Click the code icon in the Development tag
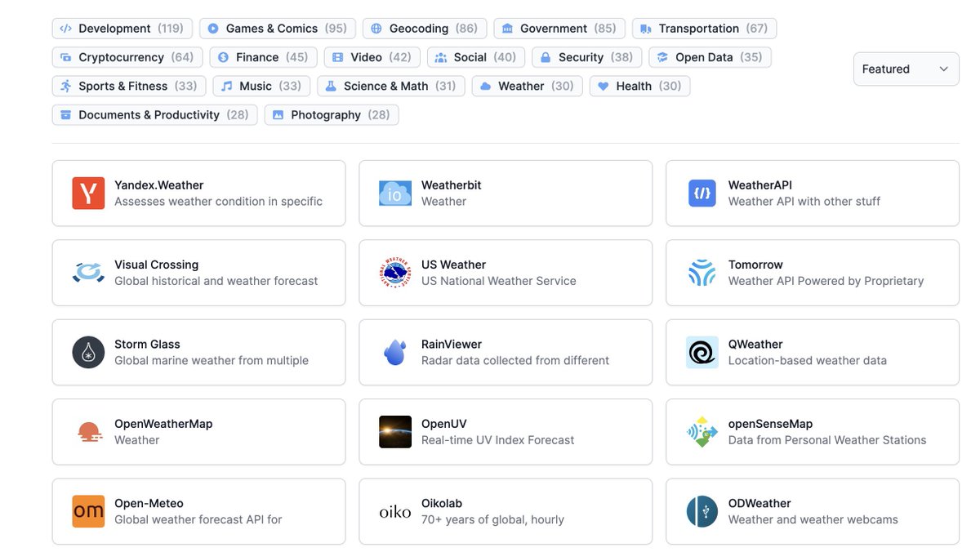 coord(66,29)
